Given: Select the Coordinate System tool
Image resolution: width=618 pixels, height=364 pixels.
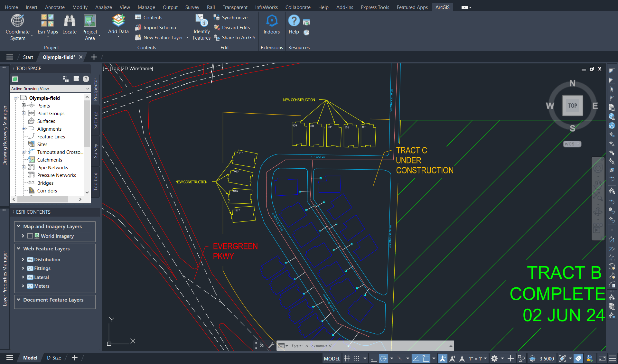Looking at the screenshot, I should coord(18,27).
